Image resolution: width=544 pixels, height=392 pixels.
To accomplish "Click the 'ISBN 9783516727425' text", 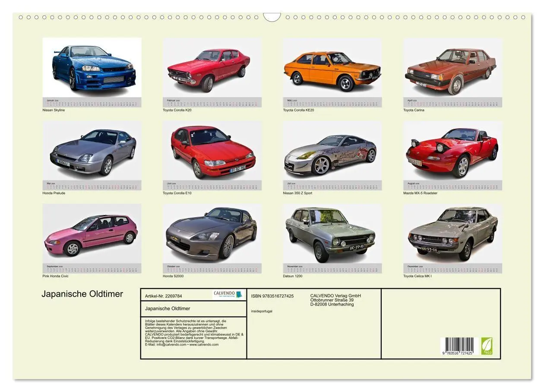I will click(272, 296).
